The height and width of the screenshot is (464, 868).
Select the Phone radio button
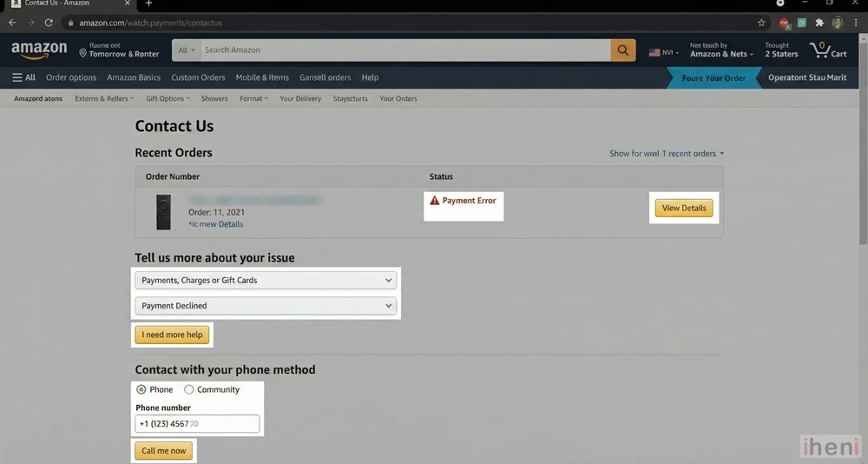point(141,389)
